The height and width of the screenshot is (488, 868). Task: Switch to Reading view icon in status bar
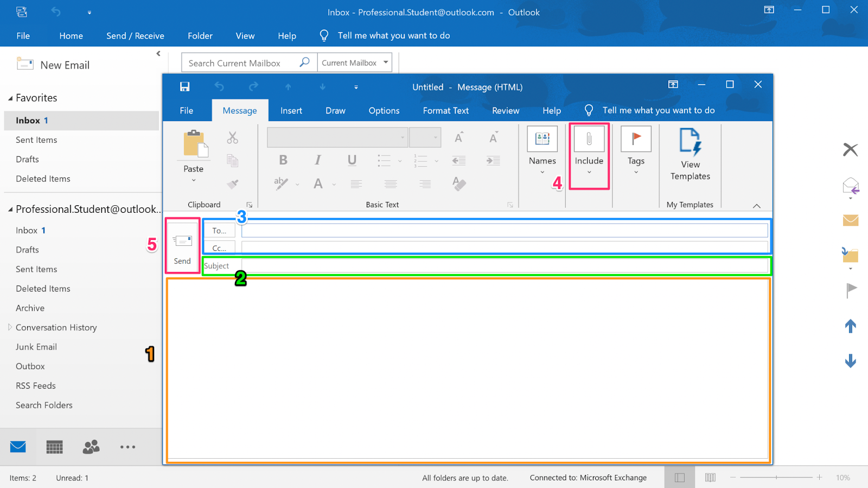pyautogui.click(x=710, y=478)
